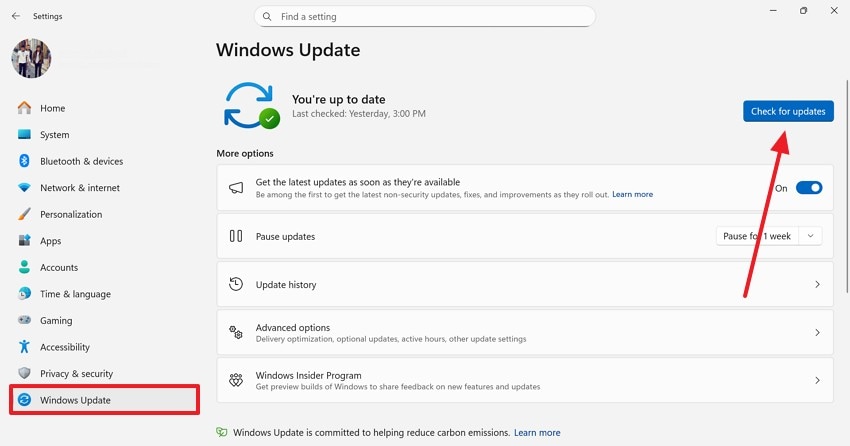This screenshot has width=850, height=446.
Task: Click the search magnifier icon
Action: pyautogui.click(x=268, y=17)
